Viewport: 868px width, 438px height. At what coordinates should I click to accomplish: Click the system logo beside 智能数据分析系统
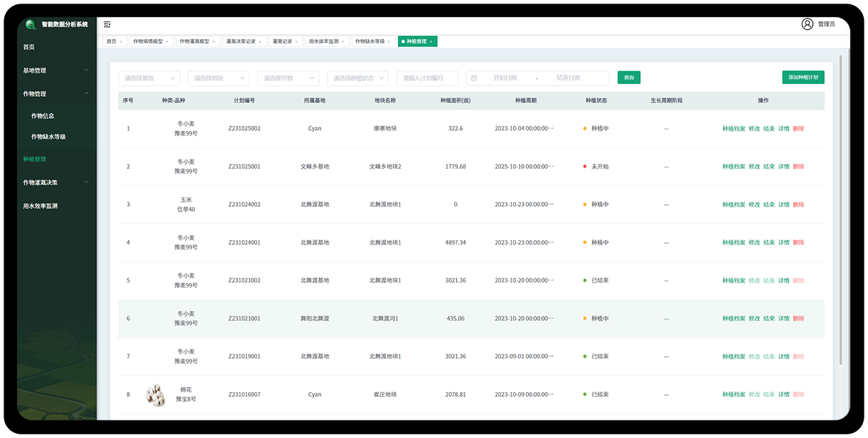[x=30, y=25]
